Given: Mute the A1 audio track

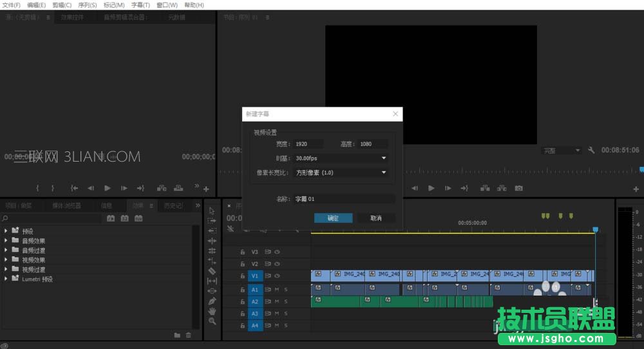Looking at the screenshot, I should pyautogui.click(x=277, y=290).
